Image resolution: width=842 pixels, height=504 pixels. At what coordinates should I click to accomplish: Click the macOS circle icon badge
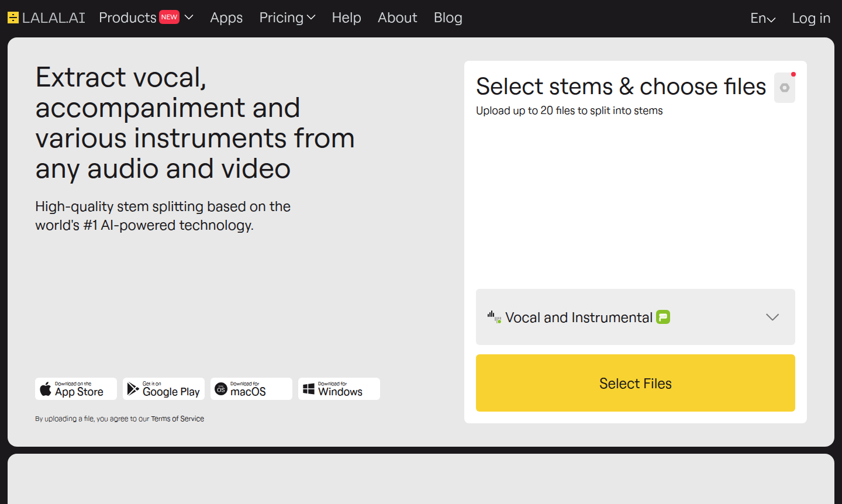coord(221,389)
